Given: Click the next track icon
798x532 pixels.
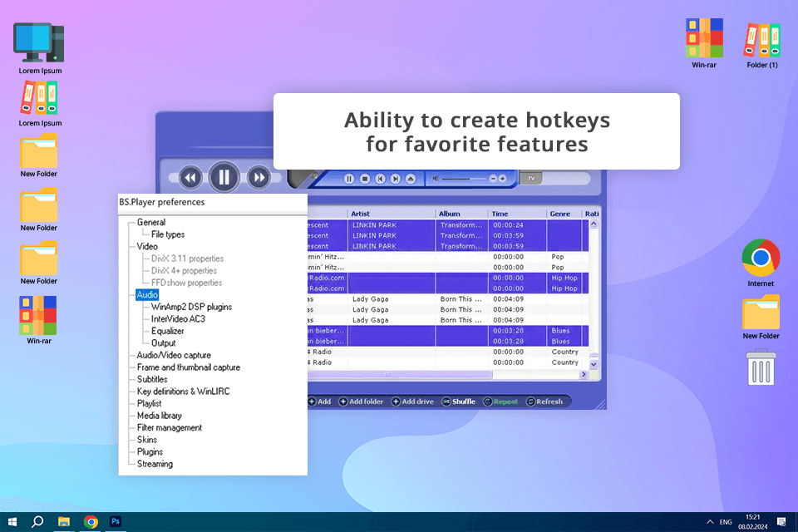Looking at the screenshot, I should [395, 179].
